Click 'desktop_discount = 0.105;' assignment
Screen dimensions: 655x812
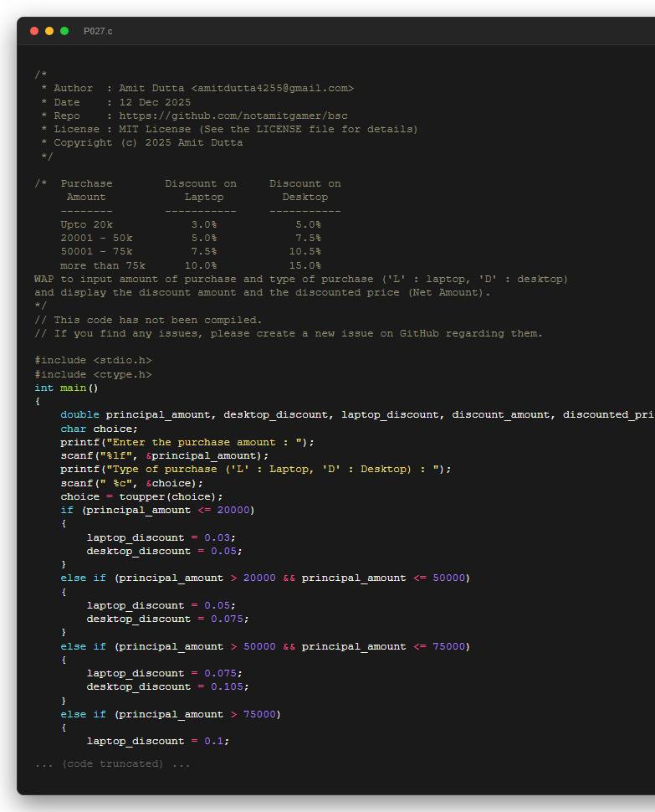(x=167, y=686)
